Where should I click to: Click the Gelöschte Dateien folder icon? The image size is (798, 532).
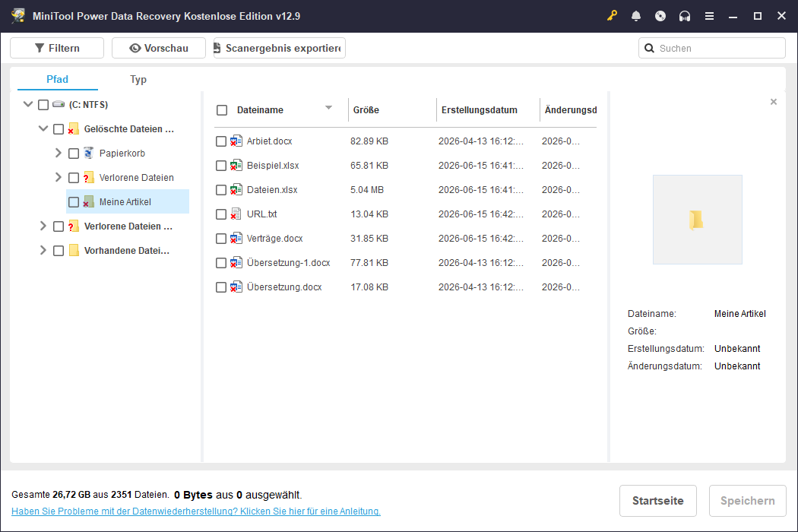(x=73, y=128)
